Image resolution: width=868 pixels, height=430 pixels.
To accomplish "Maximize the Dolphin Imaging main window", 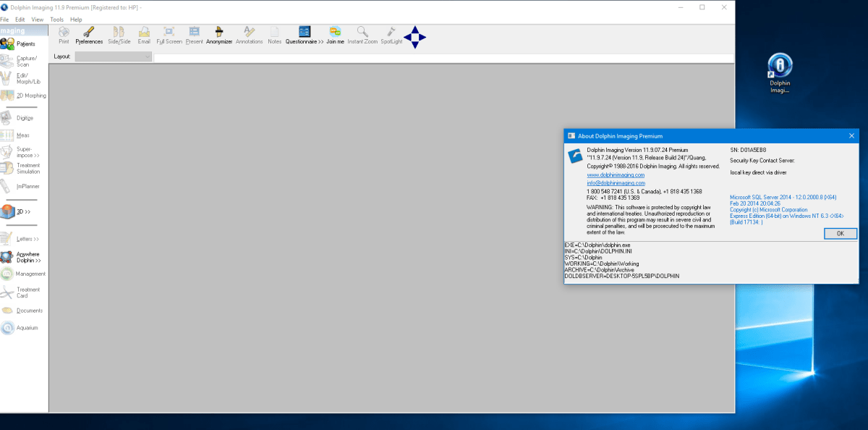I will pos(702,7).
